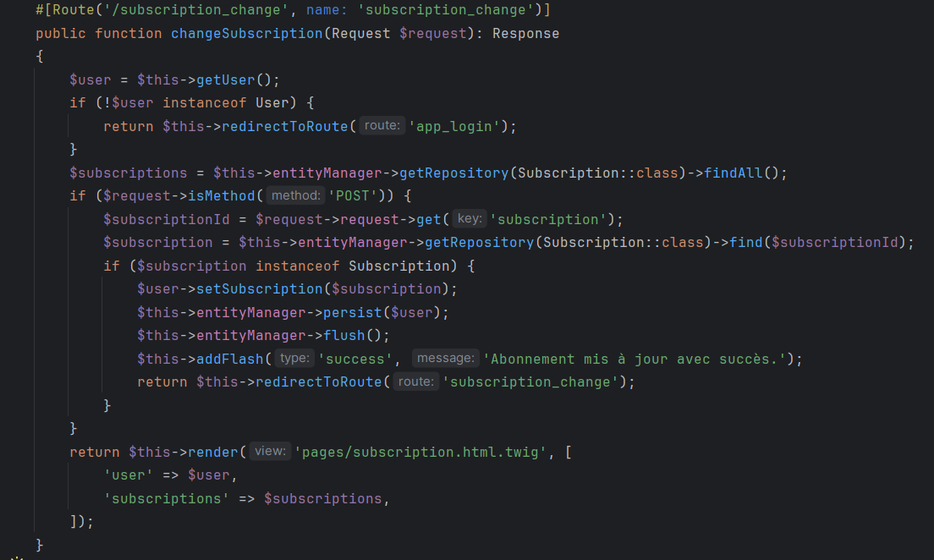934x560 pixels.
Task: Click the 'key:' inlay hint before 'subscription'
Action: tap(470, 219)
